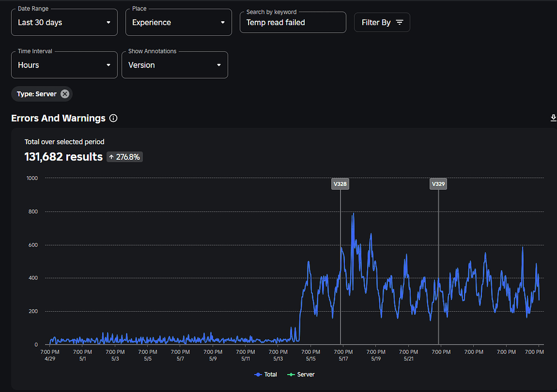Click the Time Interval chevron icon
Screen dimensions: 557x392
108,64
